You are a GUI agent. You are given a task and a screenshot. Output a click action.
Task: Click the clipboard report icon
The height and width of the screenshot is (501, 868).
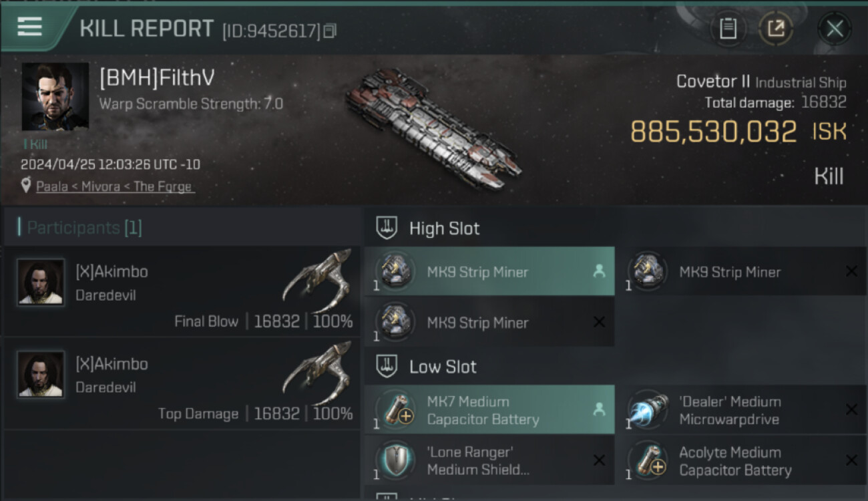tap(728, 29)
